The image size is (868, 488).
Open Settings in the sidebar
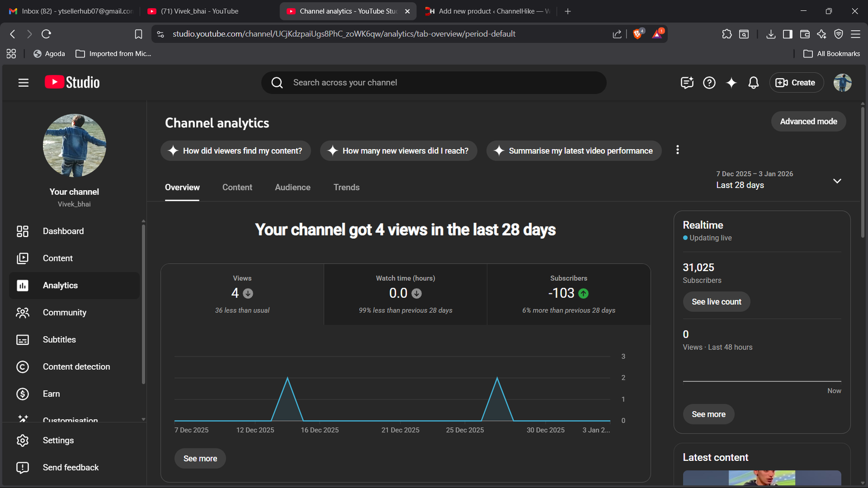(x=58, y=440)
